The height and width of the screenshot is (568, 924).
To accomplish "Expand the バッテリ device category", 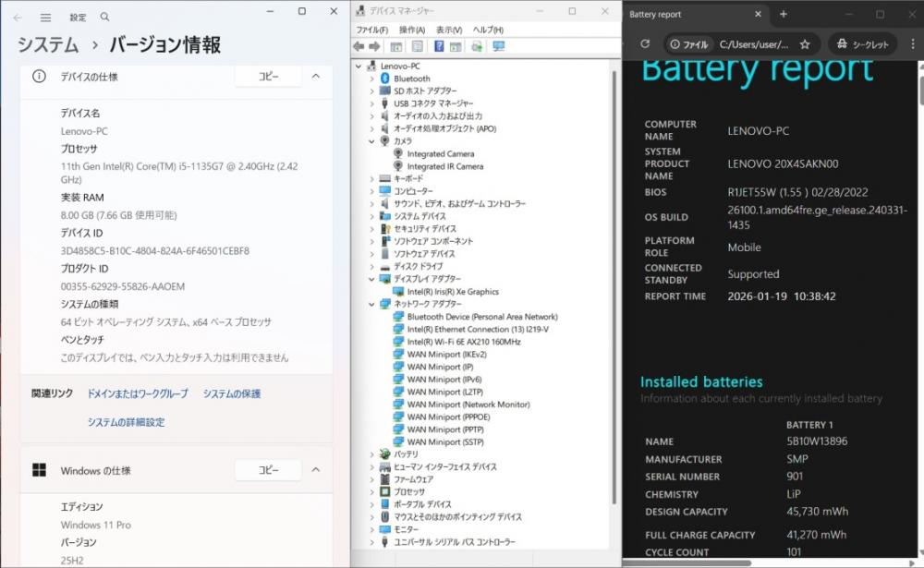I will click(x=372, y=454).
